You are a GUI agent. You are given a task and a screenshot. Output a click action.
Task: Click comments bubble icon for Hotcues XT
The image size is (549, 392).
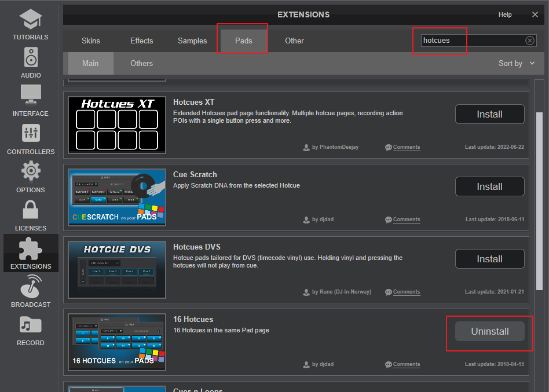[388, 147]
